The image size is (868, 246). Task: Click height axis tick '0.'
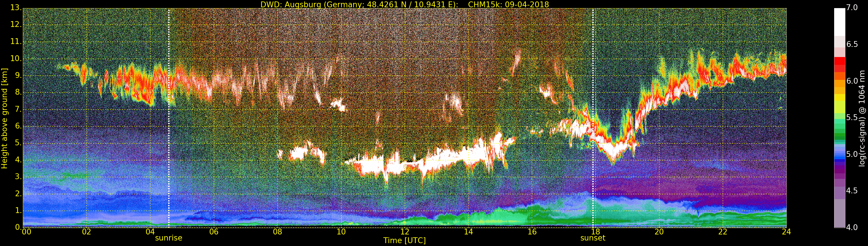point(18,227)
